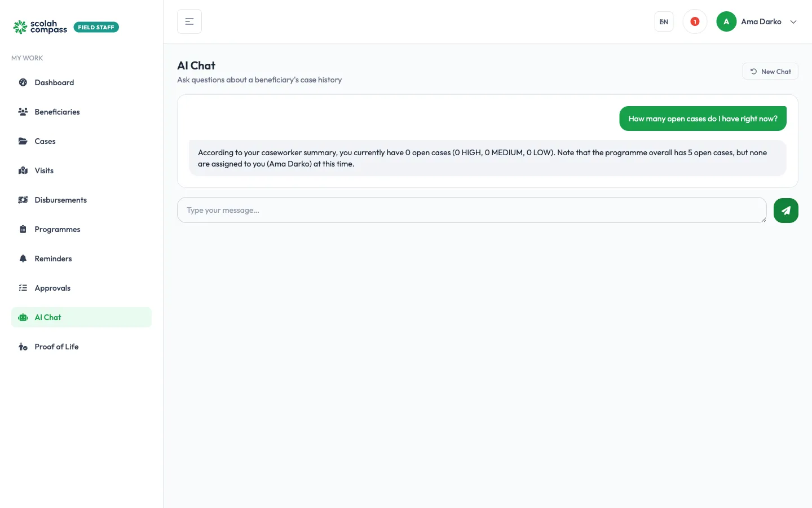
Task: Click the Programmes clipboard icon
Action: point(23,229)
